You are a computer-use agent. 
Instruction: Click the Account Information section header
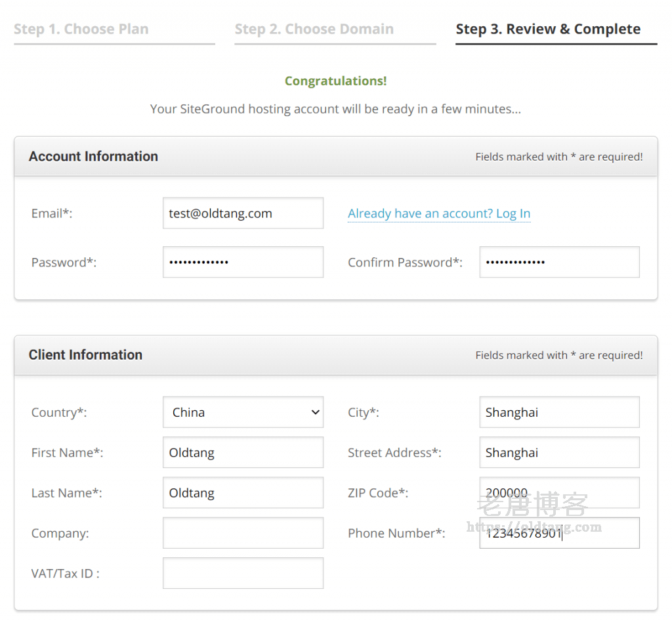(93, 157)
